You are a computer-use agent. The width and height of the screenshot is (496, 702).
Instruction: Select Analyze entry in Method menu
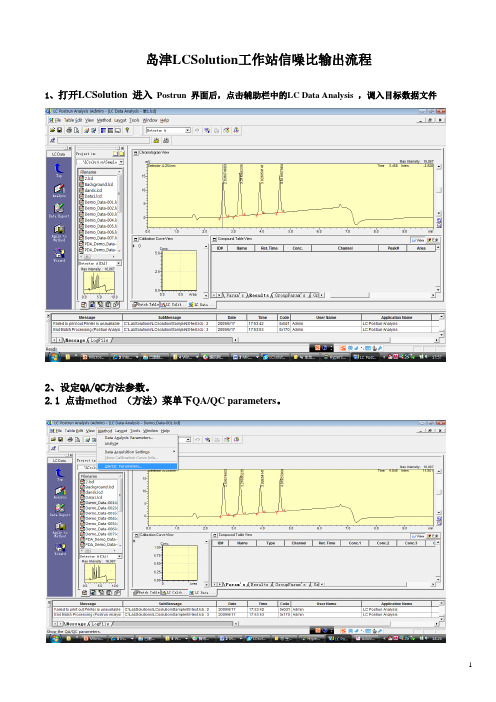click(138, 443)
